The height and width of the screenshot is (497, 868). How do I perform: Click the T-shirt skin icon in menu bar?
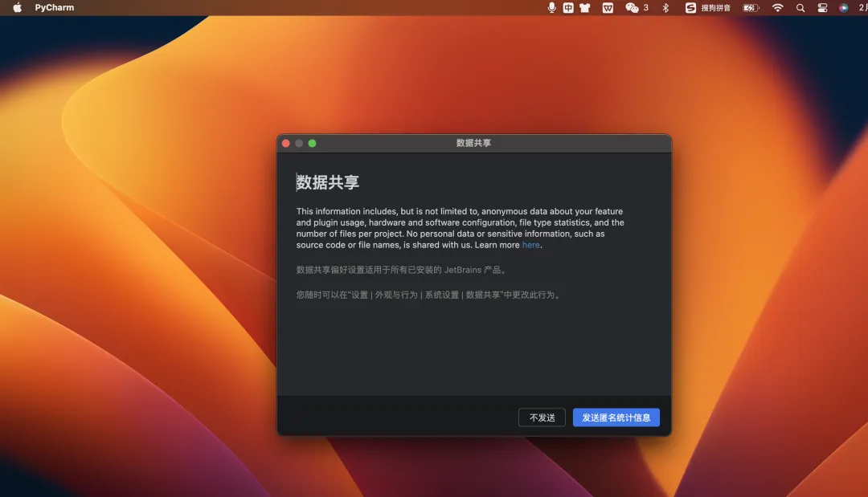click(584, 8)
